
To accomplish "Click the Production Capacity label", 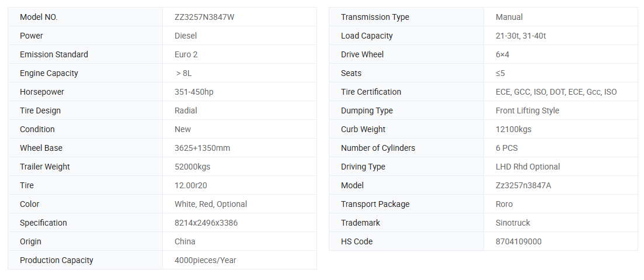I will (x=57, y=260).
